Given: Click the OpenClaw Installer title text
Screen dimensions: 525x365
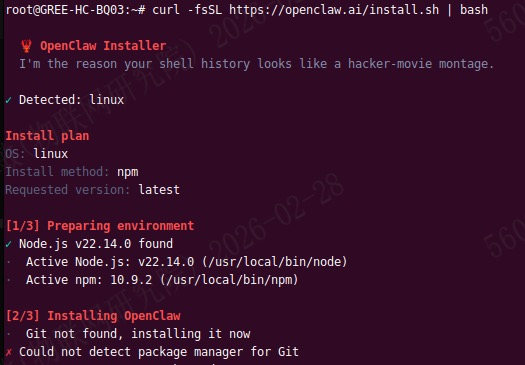Looking at the screenshot, I should [103, 46].
